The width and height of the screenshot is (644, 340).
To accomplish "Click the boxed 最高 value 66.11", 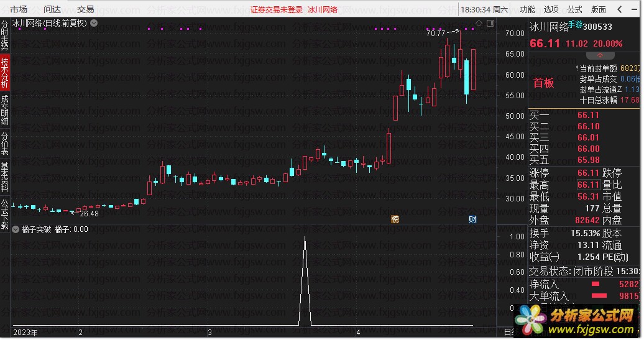I will coord(589,185).
